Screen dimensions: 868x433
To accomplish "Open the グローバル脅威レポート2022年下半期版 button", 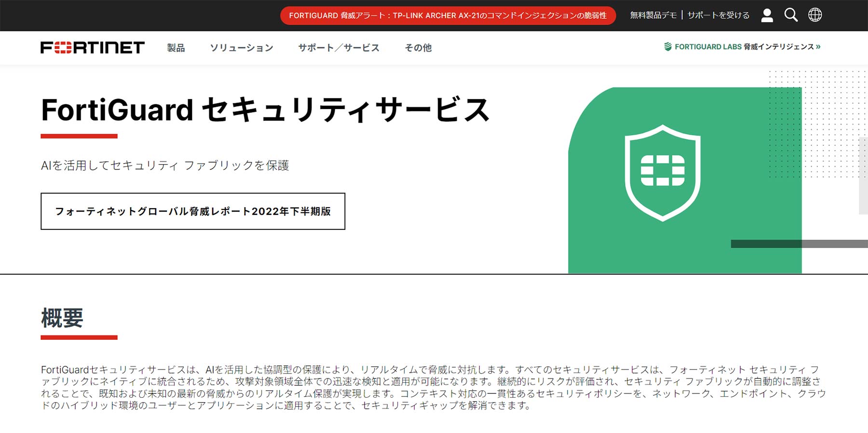I will pos(193,211).
